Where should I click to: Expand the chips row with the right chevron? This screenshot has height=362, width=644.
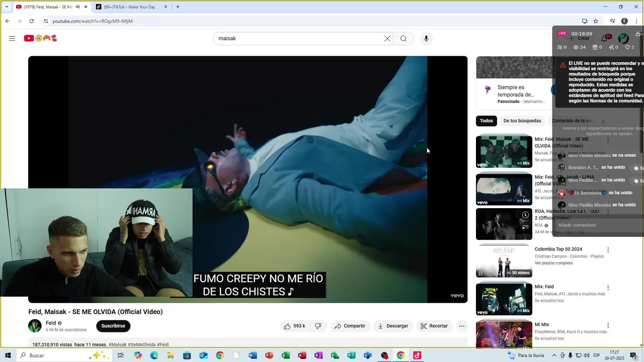coord(602,121)
